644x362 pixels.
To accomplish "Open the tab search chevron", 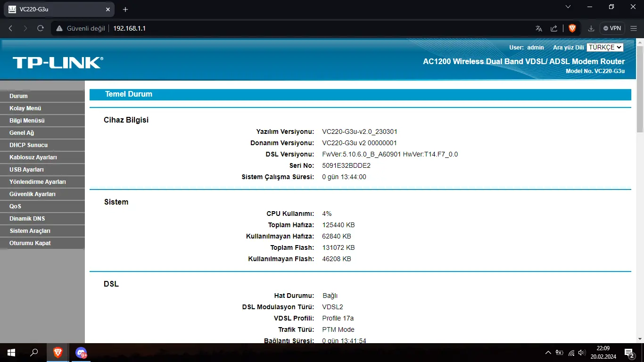I will click(x=568, y=7).
